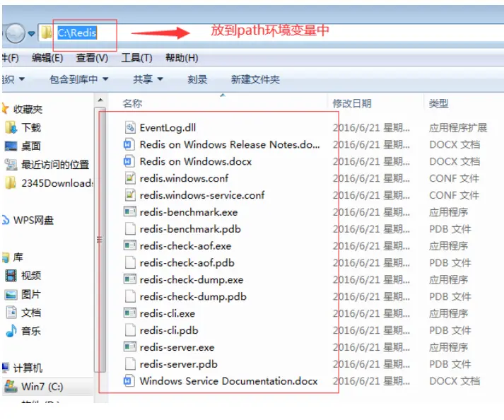
Task: Click the 下载 folder icon in favorites
Action: click(x=11, y=128)
